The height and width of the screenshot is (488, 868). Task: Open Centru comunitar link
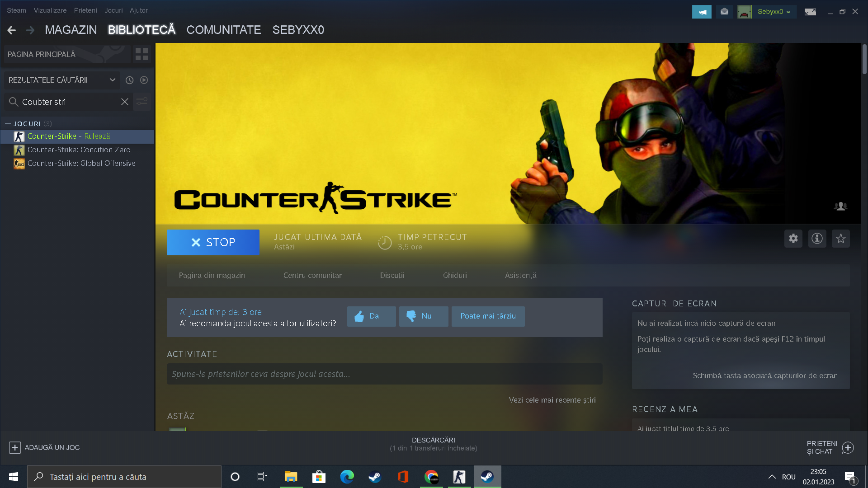pos(312,275)
